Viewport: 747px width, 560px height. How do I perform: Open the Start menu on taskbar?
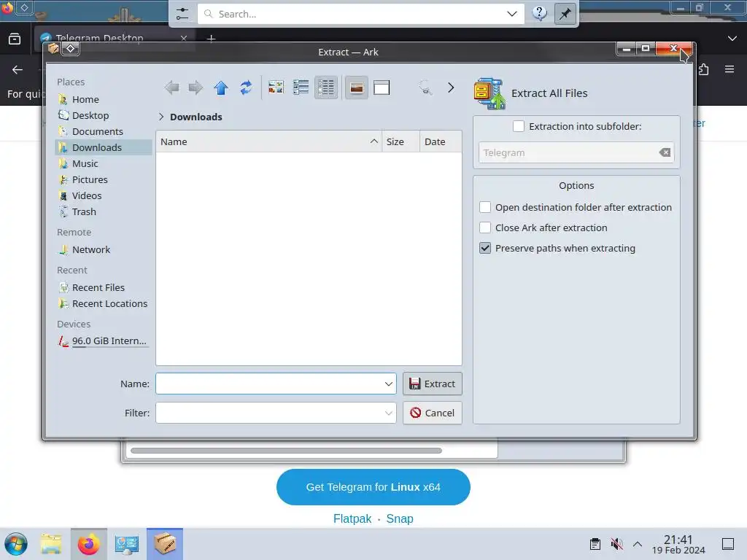click(15, 544)
